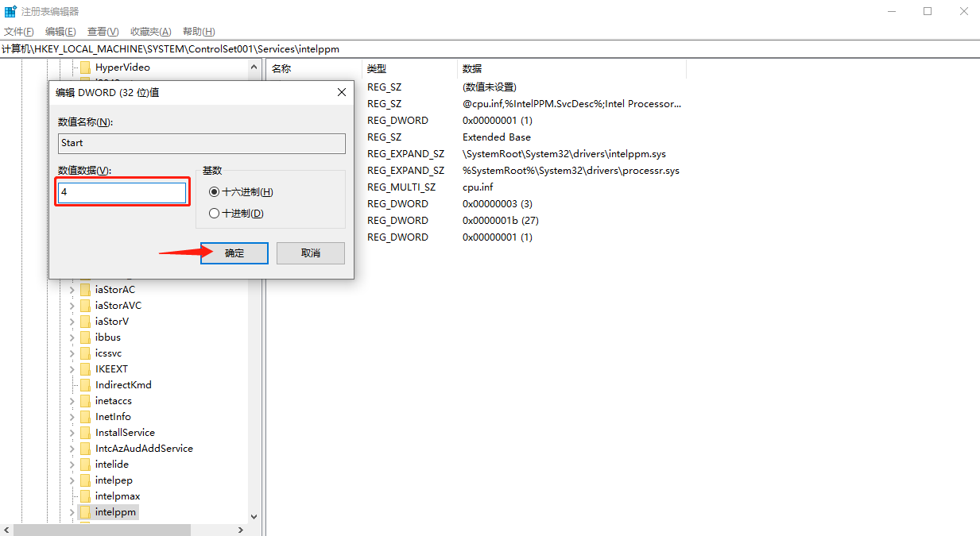The image size is (980, 536).
Task: Click REG_EXPAND_SZ type for intelppm.sys row
Action: pyautogui.click(x=405, y=153)
